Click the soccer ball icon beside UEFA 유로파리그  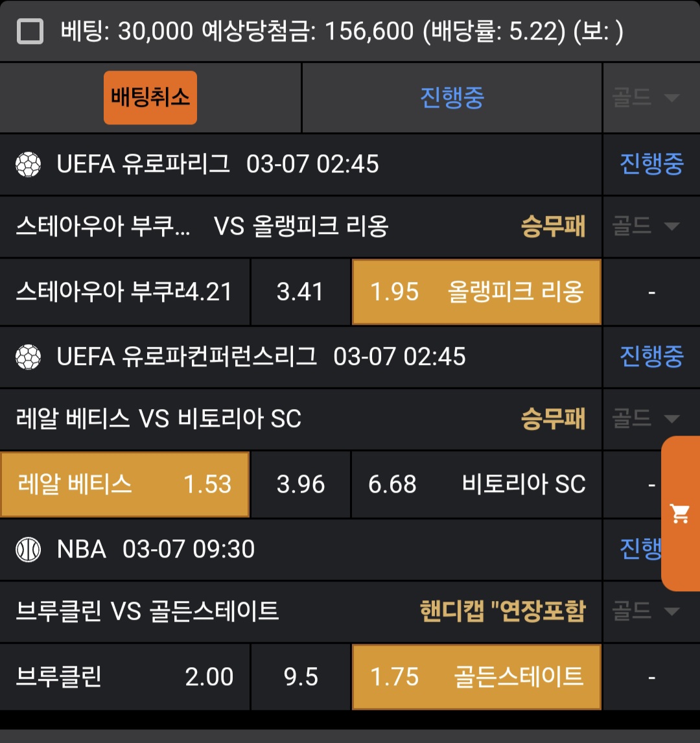pos(28,165)
